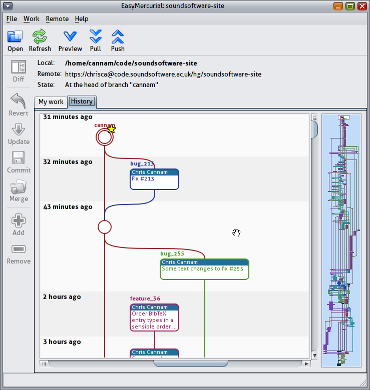Viewport: 370px width, 390px height.
Task: Click the vertical scrollbar thumb of history
Action: (x=315, y=129)
